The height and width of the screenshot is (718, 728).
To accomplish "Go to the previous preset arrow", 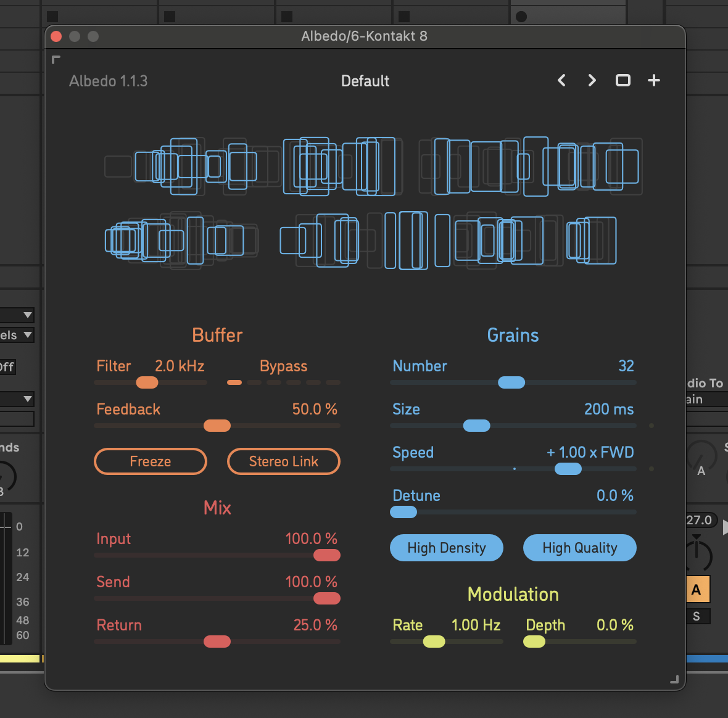I will pos(561,81).
